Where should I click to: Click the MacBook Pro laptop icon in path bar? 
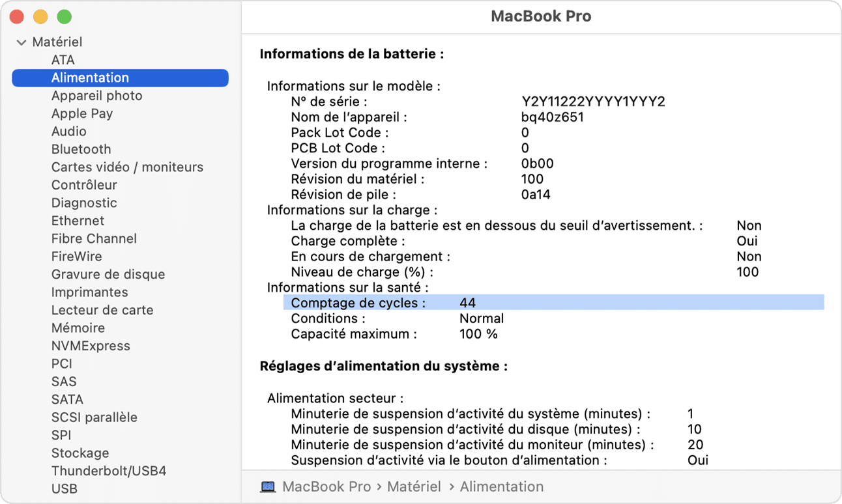[x=268, y=487]
